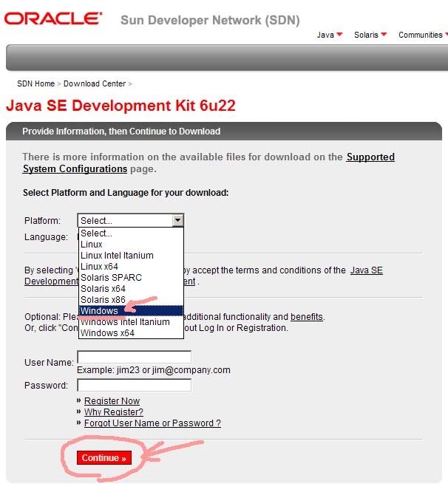Open the Java SE license agreement link

pyautogui.click(x=367, y=270)
